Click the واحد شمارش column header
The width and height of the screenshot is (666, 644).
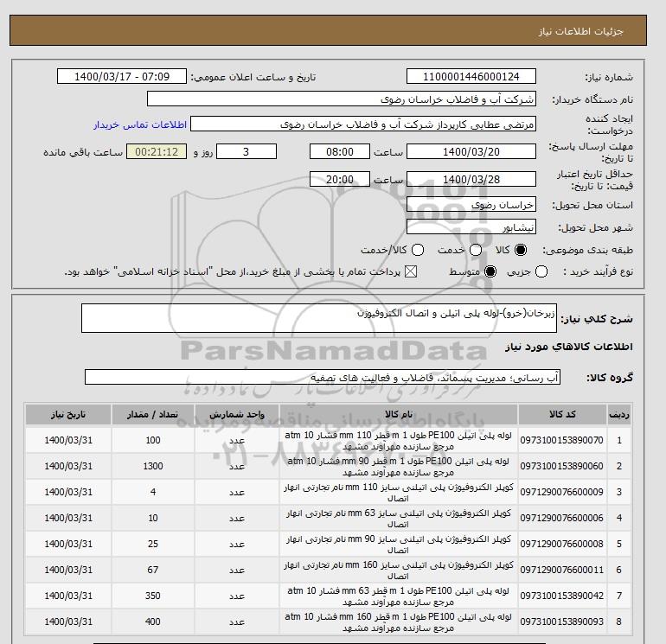click(x=237, y=414)
